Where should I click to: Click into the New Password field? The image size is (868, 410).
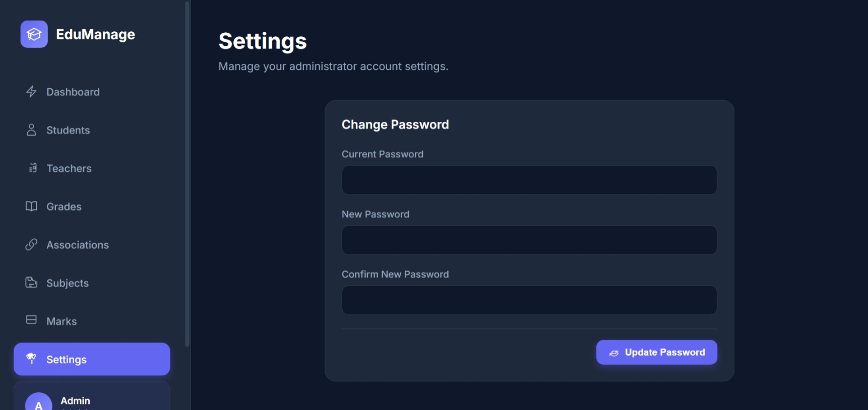pos(529,240)
